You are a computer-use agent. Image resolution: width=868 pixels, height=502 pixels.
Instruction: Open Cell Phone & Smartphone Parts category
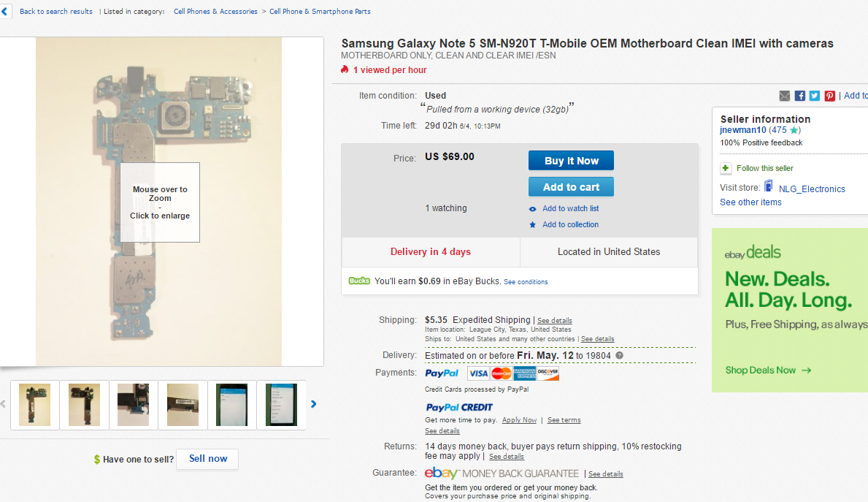(x=320, y=12)
